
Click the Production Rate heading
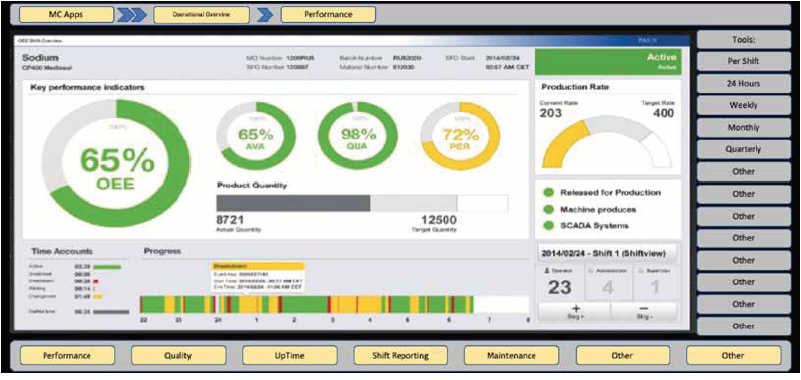575,87
